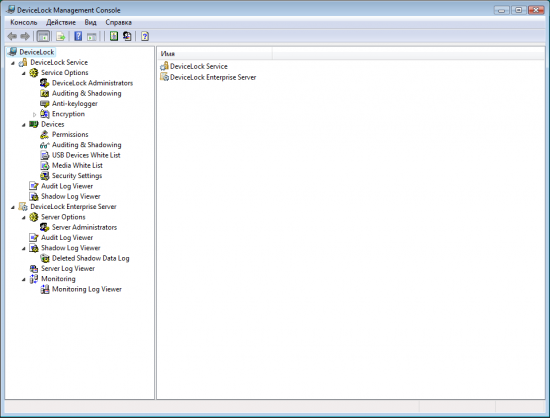Click the Server Options gear icon
550x418 pixels.
[34, 217]
